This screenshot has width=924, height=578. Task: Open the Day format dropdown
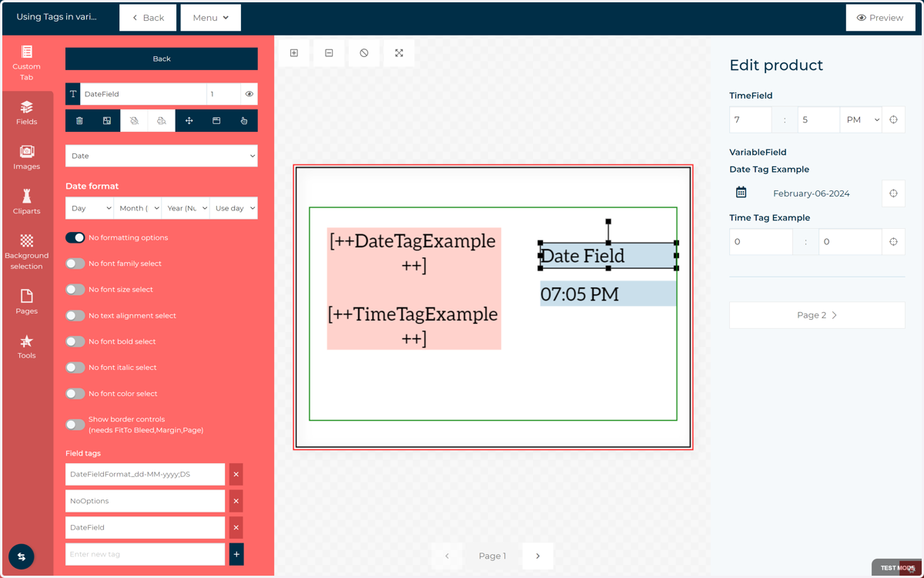coord(89,208)
